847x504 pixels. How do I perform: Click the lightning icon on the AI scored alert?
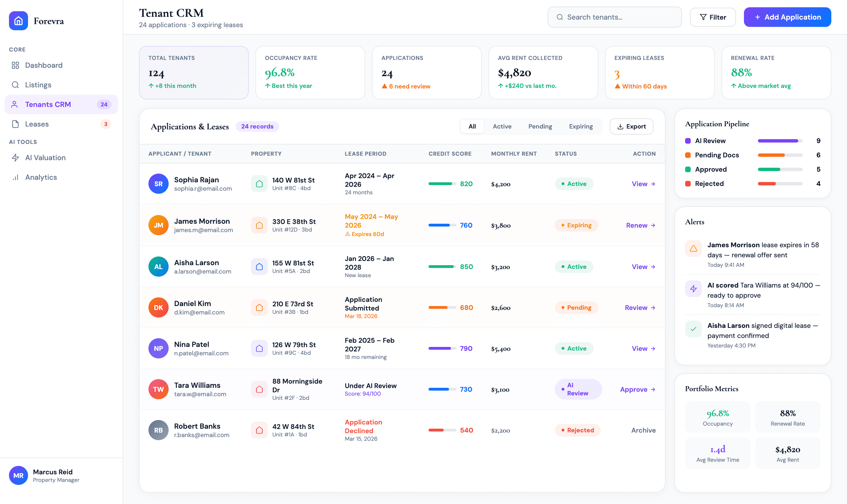(693, 289)
